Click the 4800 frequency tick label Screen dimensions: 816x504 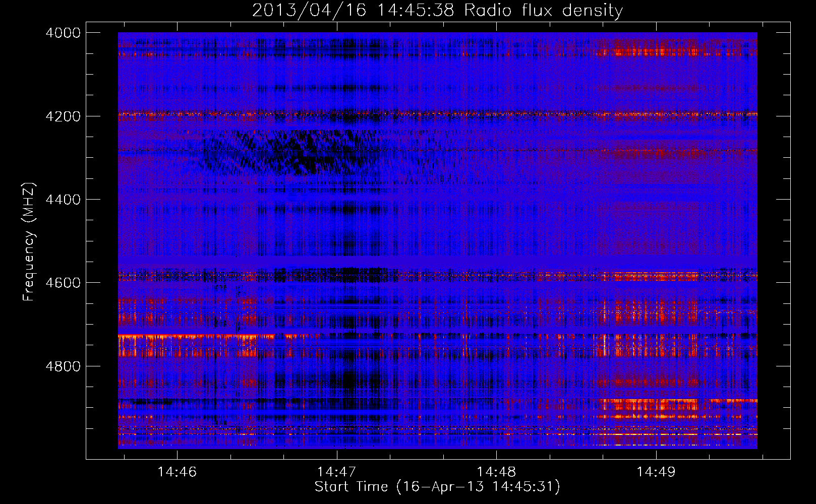point(63,366)
